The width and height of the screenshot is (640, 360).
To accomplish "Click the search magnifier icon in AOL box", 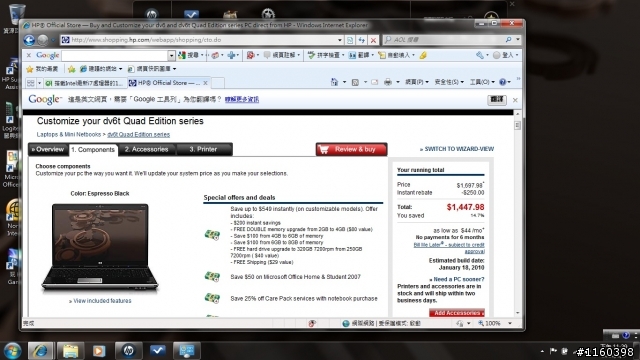I will [508, 40].
